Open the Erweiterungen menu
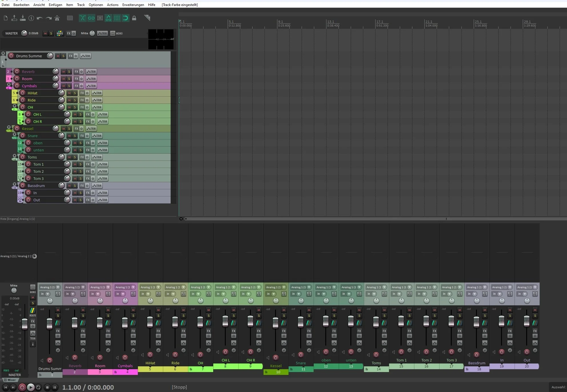Image resolution: width=567 pixels, height=392 pixels. (x=133, y=5)
